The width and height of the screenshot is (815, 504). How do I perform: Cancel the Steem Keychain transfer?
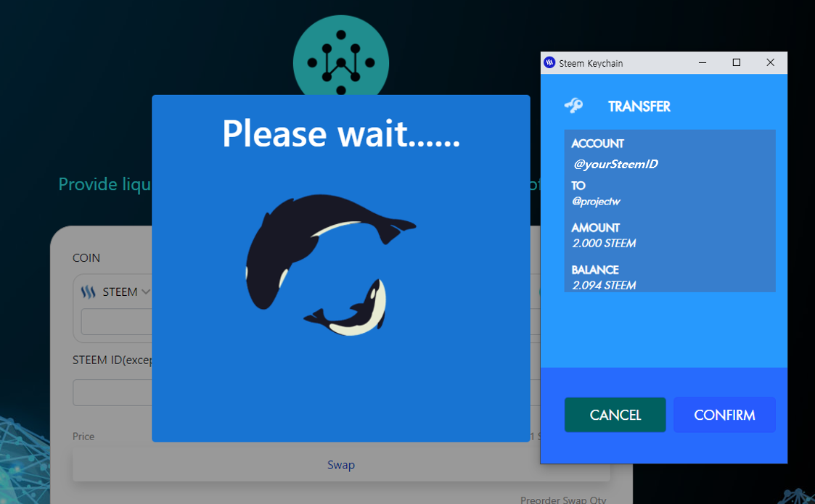[x=615, y=415]
